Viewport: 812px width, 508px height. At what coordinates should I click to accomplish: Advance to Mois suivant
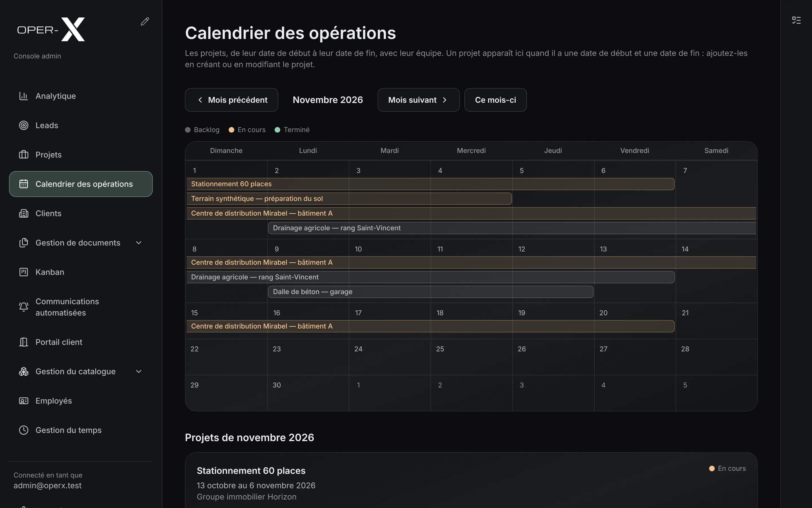418,100
